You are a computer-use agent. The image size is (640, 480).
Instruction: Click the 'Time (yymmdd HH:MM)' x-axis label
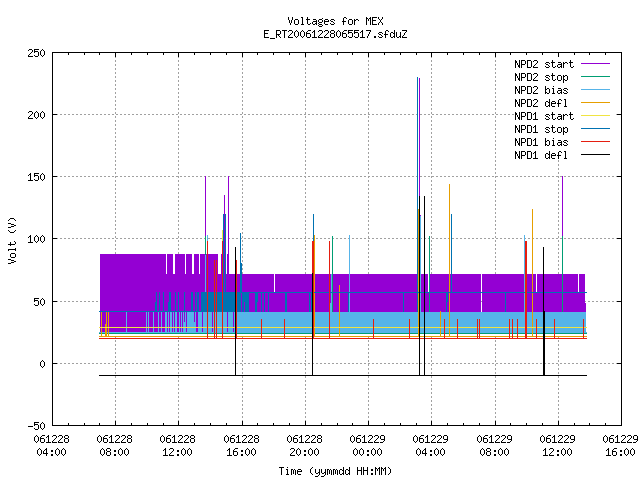point(335,471)
